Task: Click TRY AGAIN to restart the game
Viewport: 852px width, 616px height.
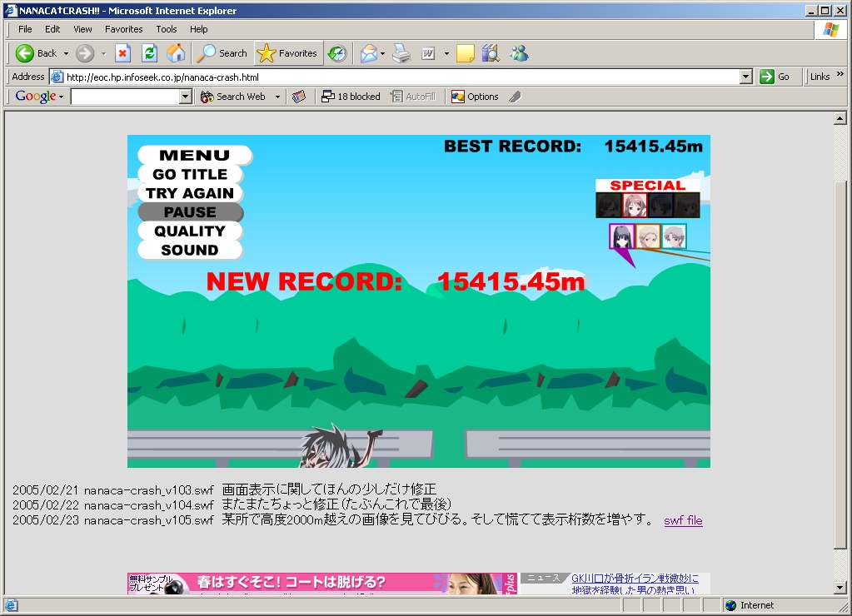Action: click(x=190, y=193)
